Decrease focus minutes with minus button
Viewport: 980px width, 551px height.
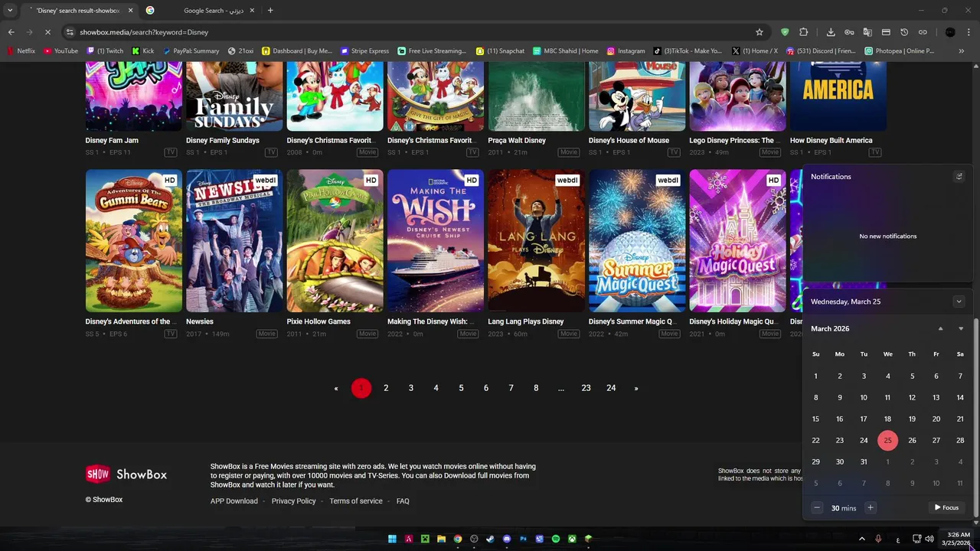point(817,507)
